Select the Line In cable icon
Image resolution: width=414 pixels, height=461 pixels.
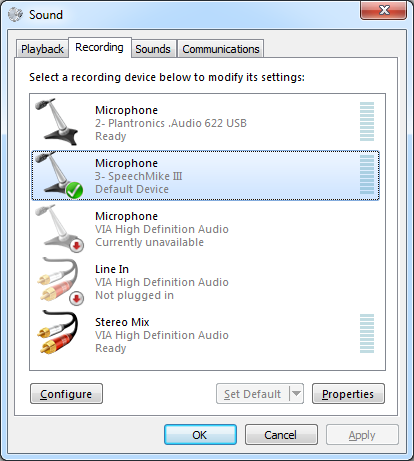click(60, 281)
